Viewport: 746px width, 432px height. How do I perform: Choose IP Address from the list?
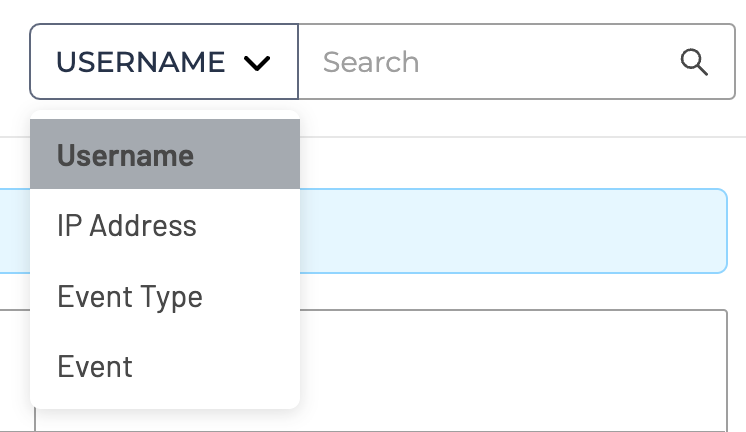127,226
